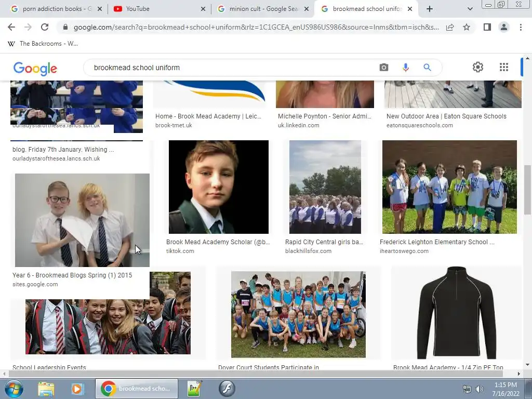Click the network tray icon
532x399 pixels.
tap(467, 389)
